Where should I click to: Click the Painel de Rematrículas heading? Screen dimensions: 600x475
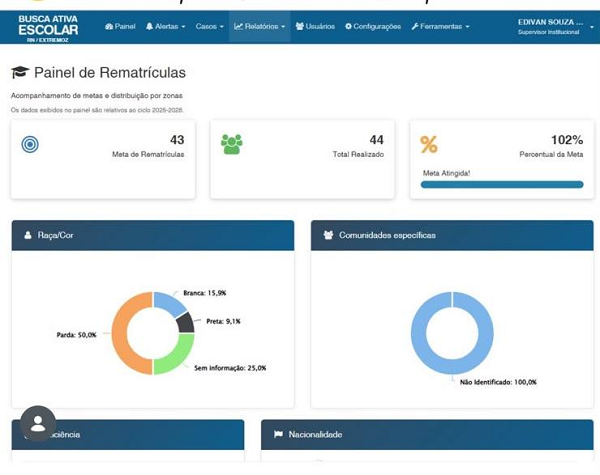tap(110, 73)
